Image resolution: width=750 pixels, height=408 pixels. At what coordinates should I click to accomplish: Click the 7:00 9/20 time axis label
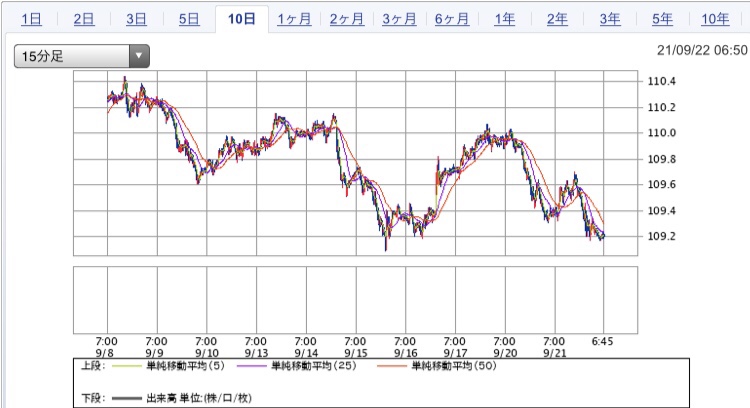click(505, 347)
